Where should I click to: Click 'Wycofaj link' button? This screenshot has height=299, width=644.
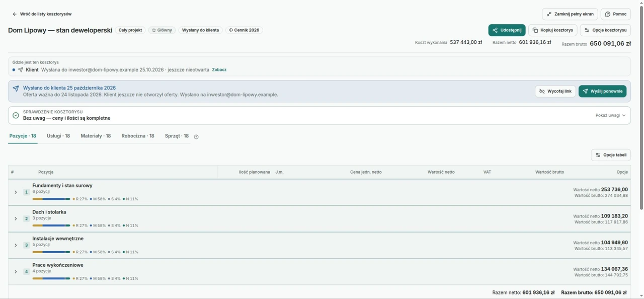pos(555,91)
